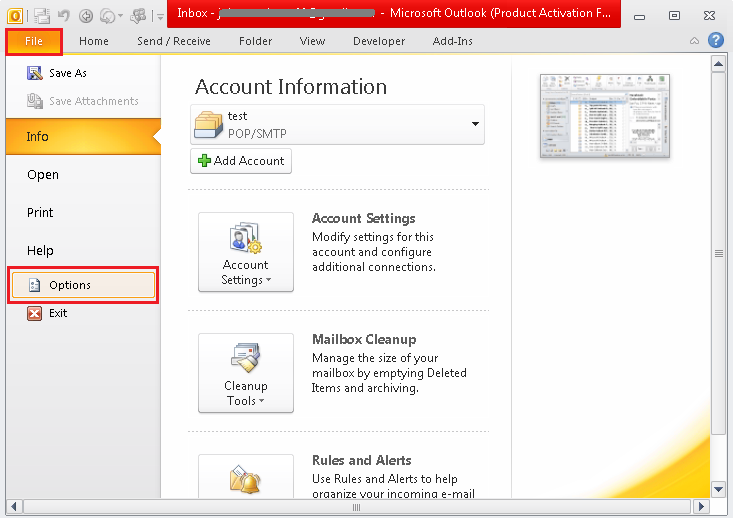Switch to the Home tab
Image resolution: width=733 pixels, height=518 pixels.
(93, 41)
